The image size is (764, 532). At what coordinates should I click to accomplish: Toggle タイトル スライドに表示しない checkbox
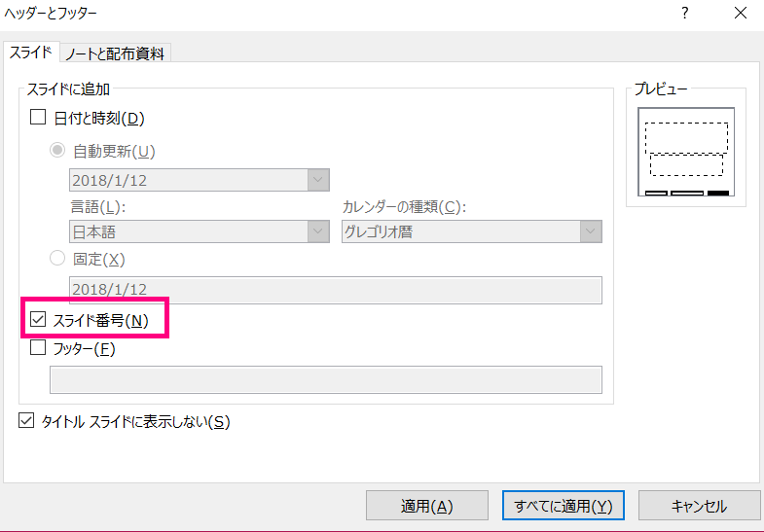pyautogui.click(x=26, y=420)
